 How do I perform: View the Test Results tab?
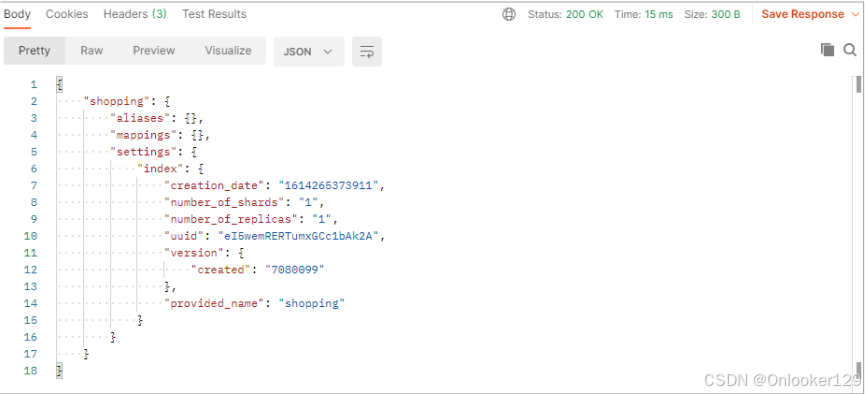[x=215, y=14]
